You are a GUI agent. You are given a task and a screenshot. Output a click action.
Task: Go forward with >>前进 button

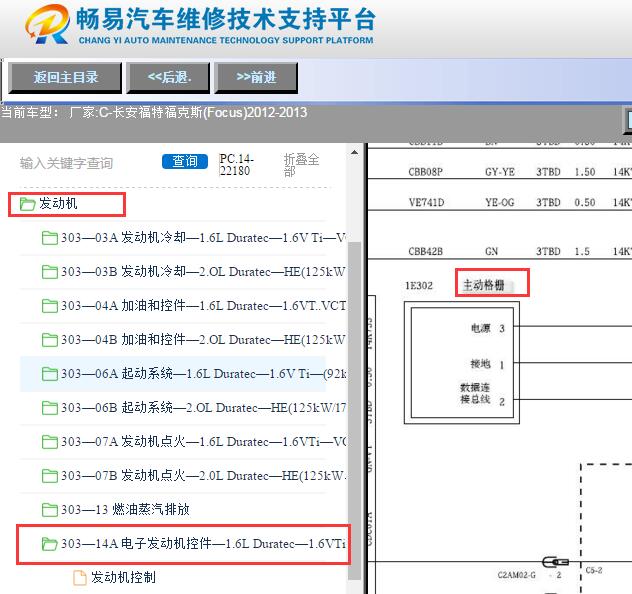click(256, 77)
